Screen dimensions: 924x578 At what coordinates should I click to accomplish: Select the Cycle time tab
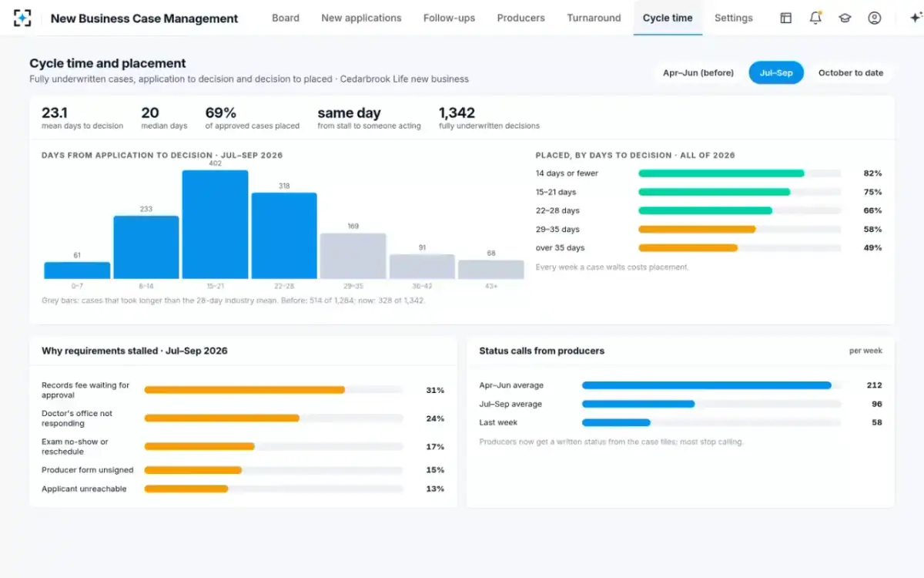[x=668, y=18]
